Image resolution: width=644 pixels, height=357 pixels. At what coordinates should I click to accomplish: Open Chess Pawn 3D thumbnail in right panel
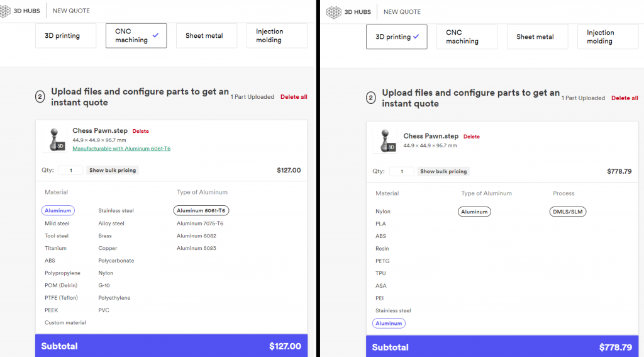pos(386,140)
